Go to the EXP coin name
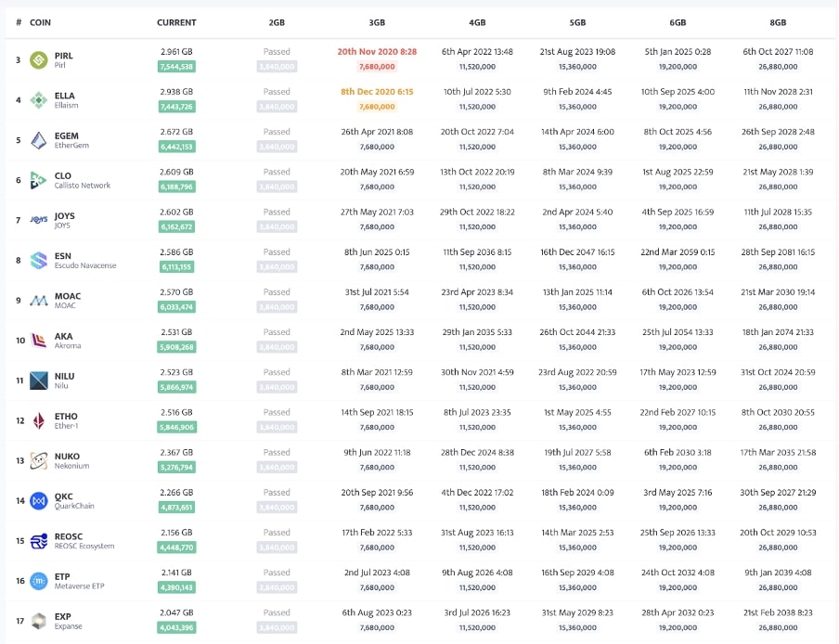This screenshot has height=644, width=839. point(62,617)
